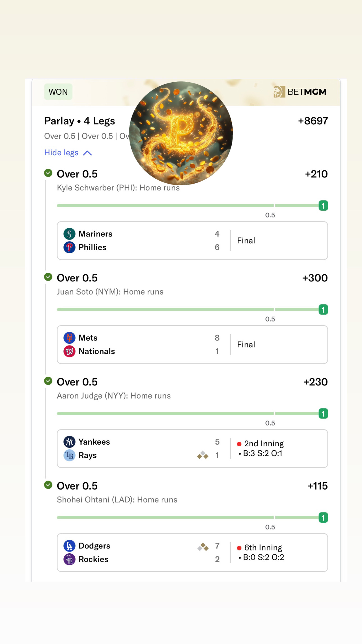The width and height of the screenshot is (362, 644).
Task: Click the green checkmark beside Aaron Judge leg
Action: tap(48, 381)
